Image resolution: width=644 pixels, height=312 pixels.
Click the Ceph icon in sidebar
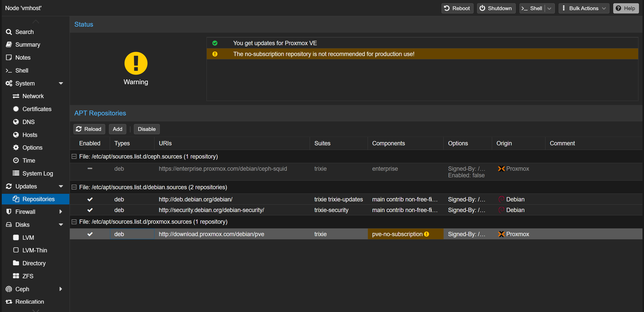[9, 289]
